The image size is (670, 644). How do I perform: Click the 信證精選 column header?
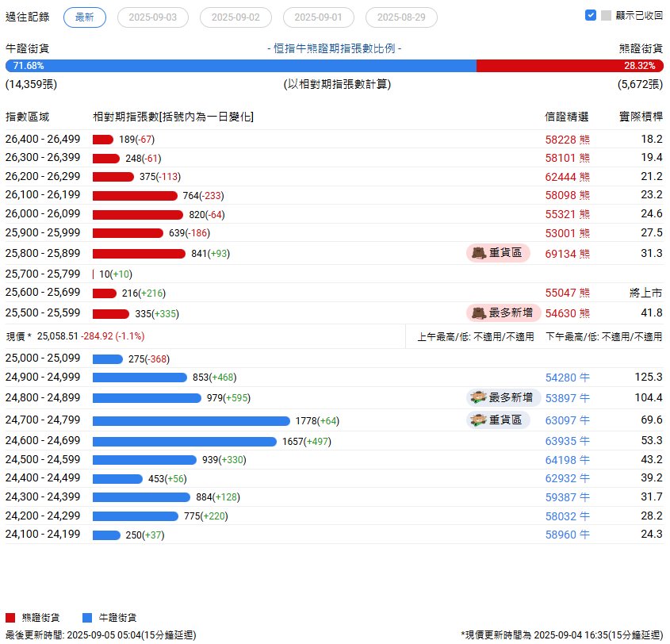pos(567,117)
